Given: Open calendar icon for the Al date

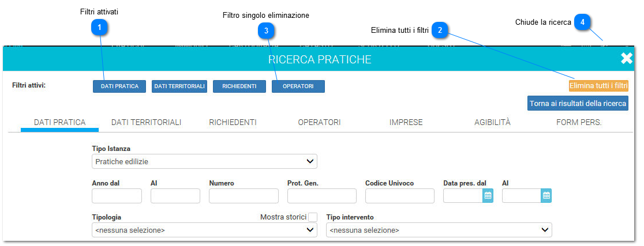Looking at the screenshot, I should point(546,196).
